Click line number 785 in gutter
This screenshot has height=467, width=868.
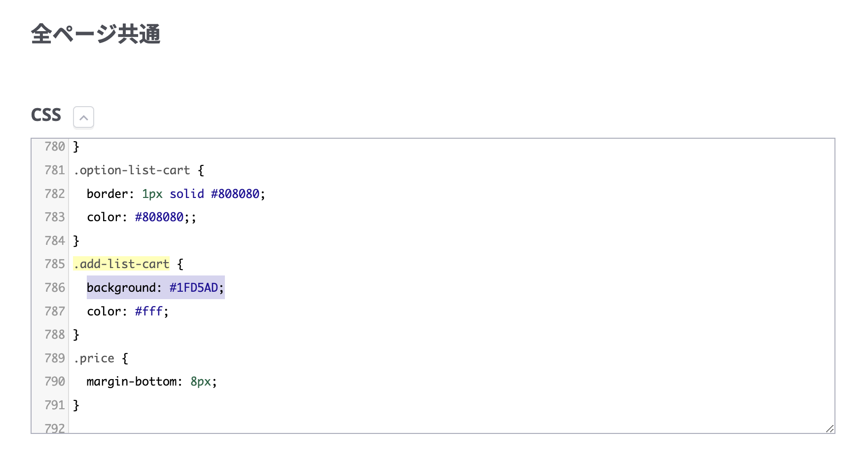pos(54,264)
